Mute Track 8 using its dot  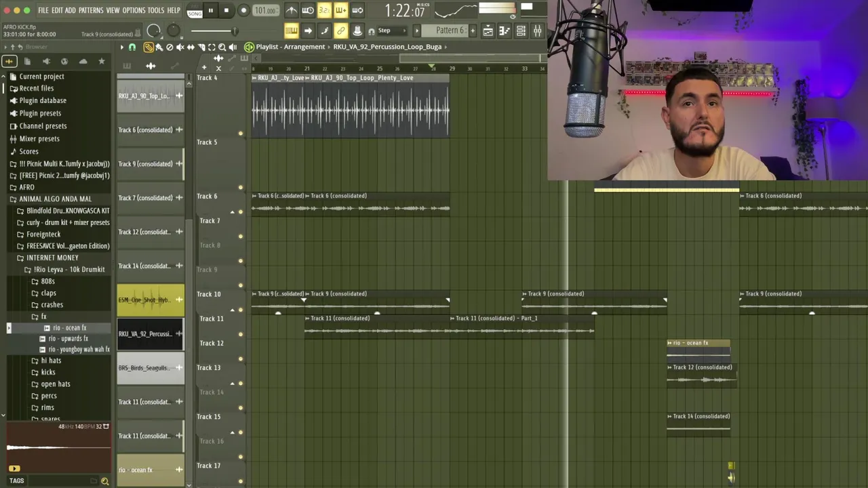240,261
